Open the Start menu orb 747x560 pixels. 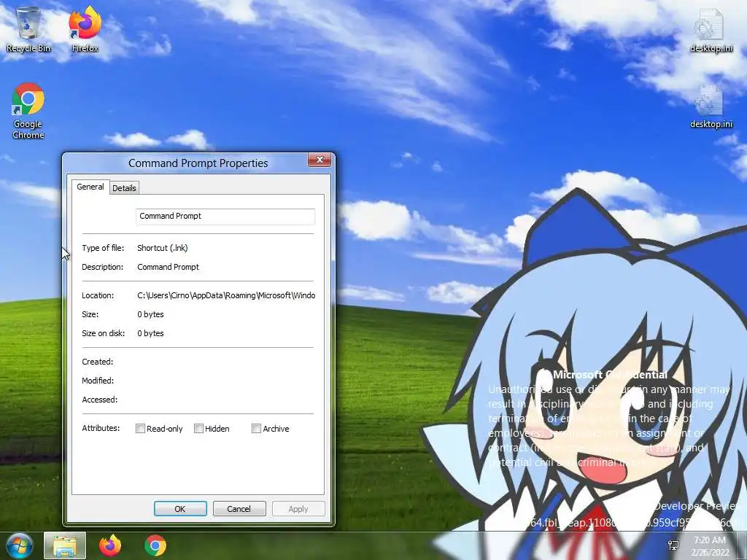[20, 545]
